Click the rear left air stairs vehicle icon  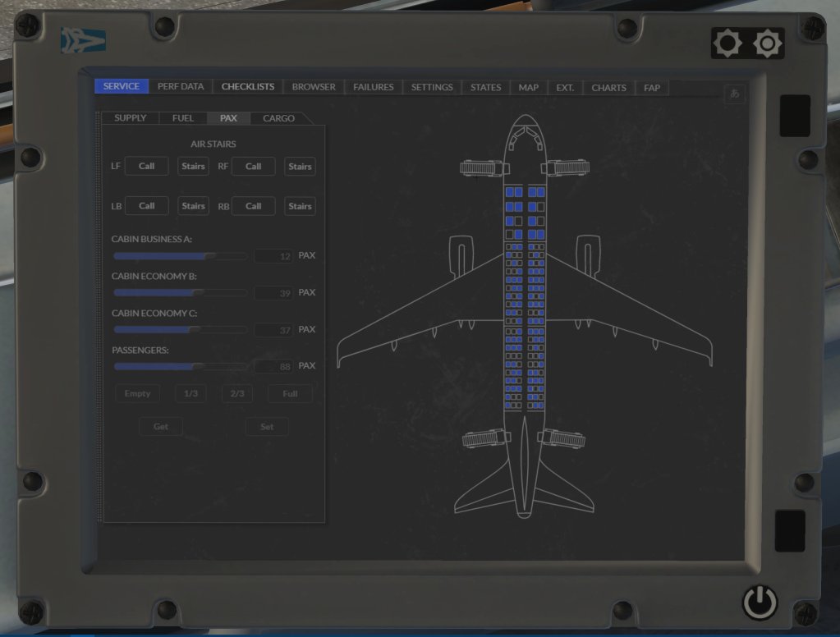point(481,440)
